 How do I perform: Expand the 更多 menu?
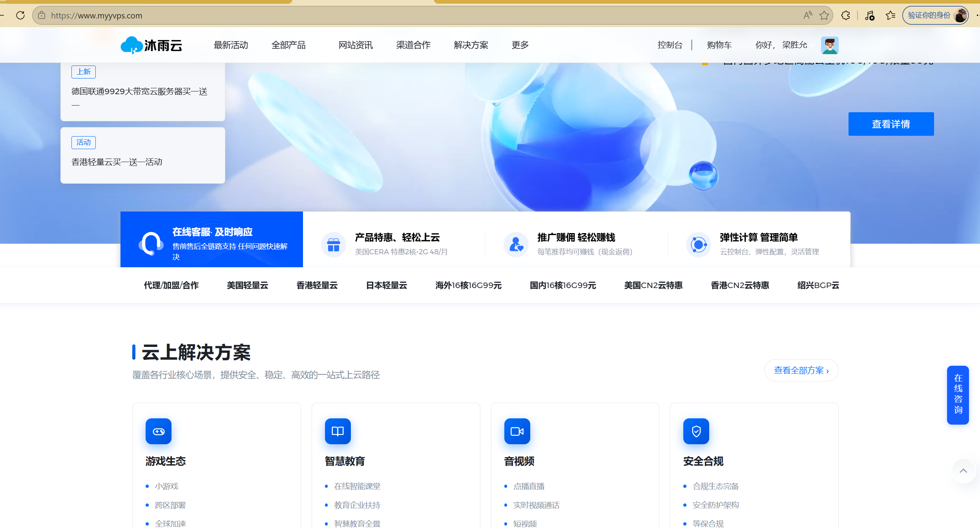point(520,45)
